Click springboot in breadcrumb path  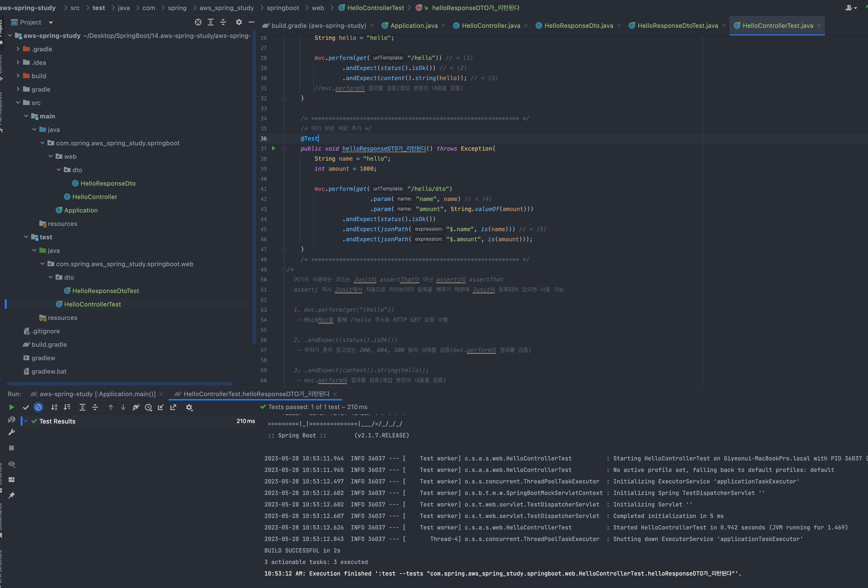click(283, 8)
